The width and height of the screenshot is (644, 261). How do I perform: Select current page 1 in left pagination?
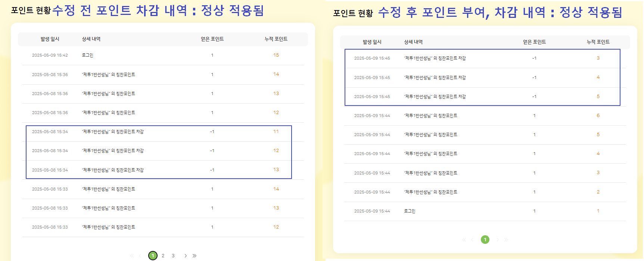pyautogui.click(x=153, y=256)
